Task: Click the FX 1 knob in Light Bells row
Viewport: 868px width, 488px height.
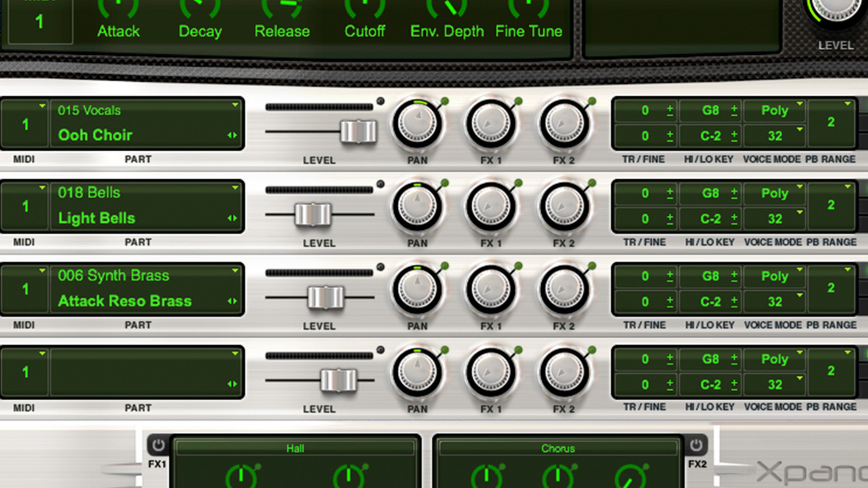Action: [490, 207]
